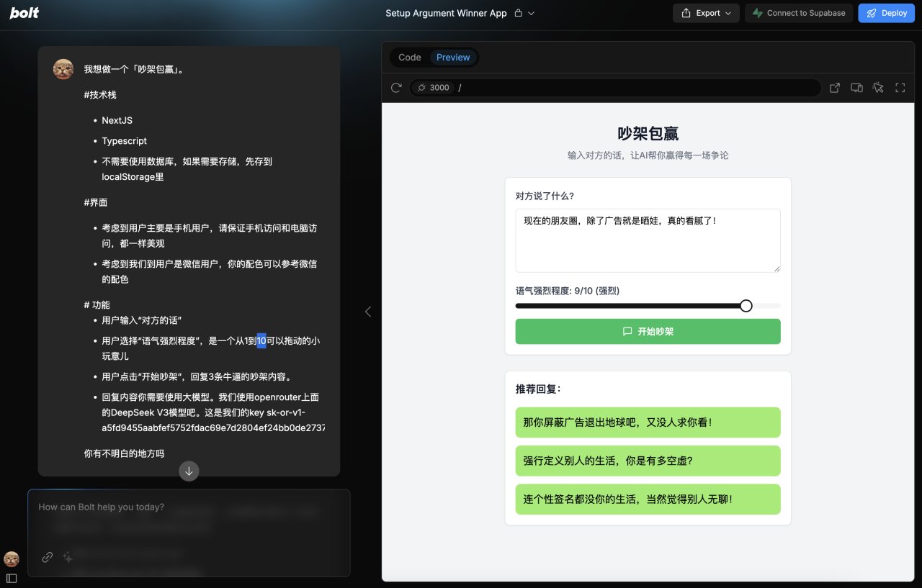Switch to the Code tab
Screen dimensions: 922x588
coord(410,58)
